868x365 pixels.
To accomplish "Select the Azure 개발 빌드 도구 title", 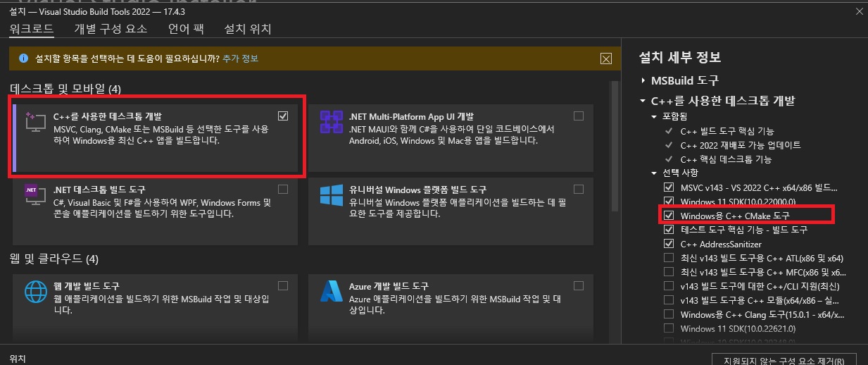I will click(x=389, y=286).
